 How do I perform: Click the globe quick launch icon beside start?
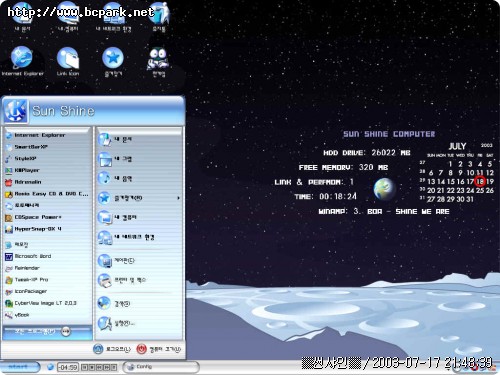(50, 367)
